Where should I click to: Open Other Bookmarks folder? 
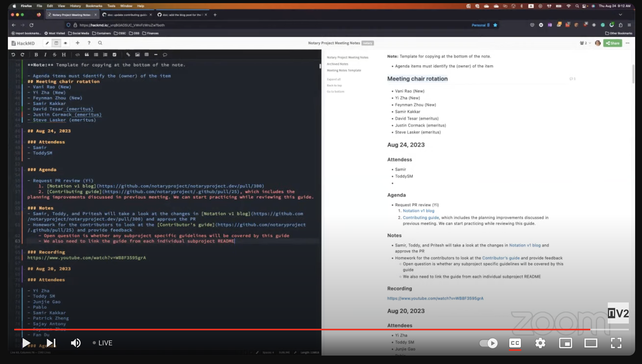pos(618,33)
